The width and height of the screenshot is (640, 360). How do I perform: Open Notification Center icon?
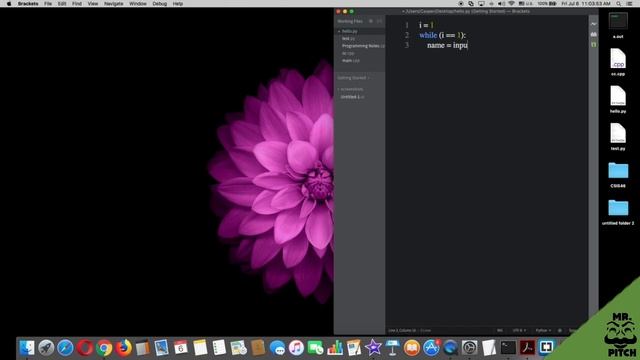click(x=630, y=4)
